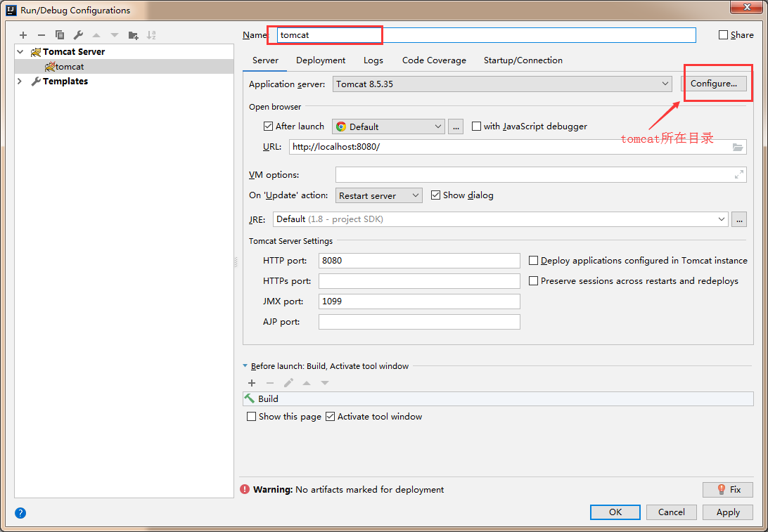Select tomcat configuration in tree

tap(124, 67)
